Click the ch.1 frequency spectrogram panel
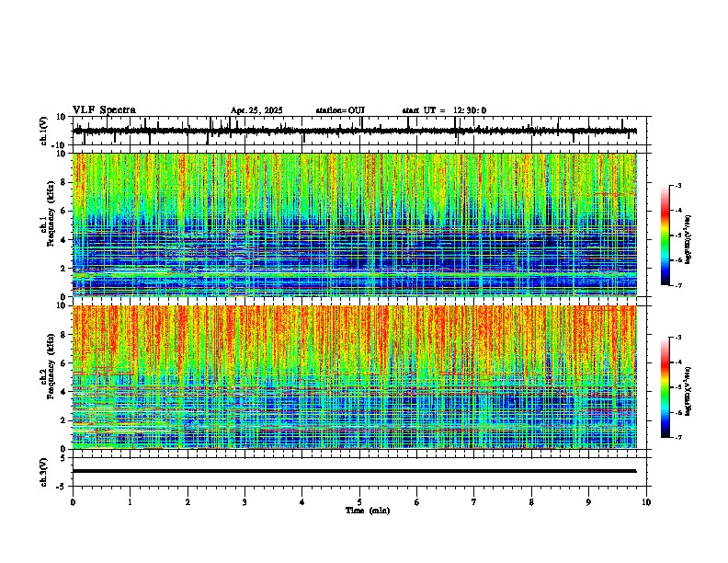Viewport: 728px width, 563px height. pos(355,224)
